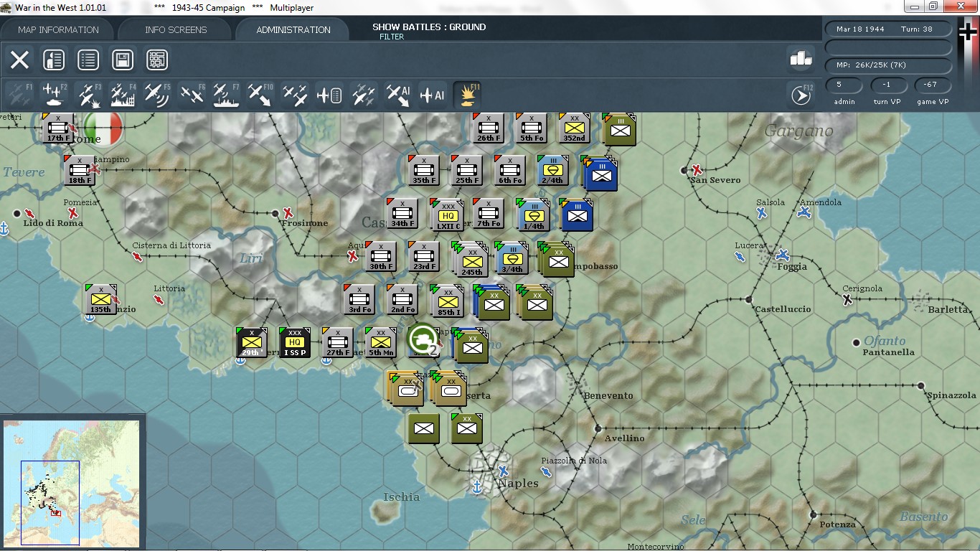Select the I SS P HQ counter

click(x=295, y=343)
